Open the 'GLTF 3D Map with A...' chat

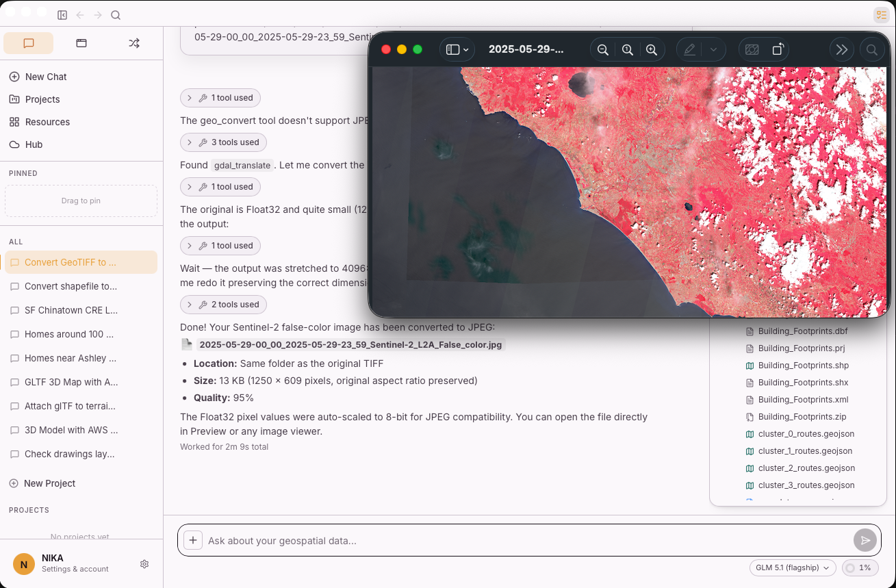point(81,382)
